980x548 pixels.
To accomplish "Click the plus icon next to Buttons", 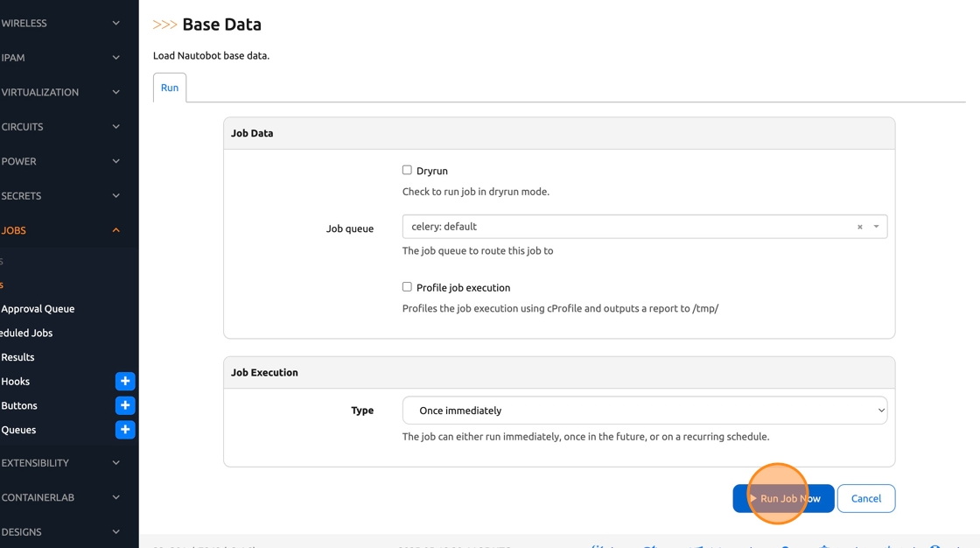I will 125,406.
